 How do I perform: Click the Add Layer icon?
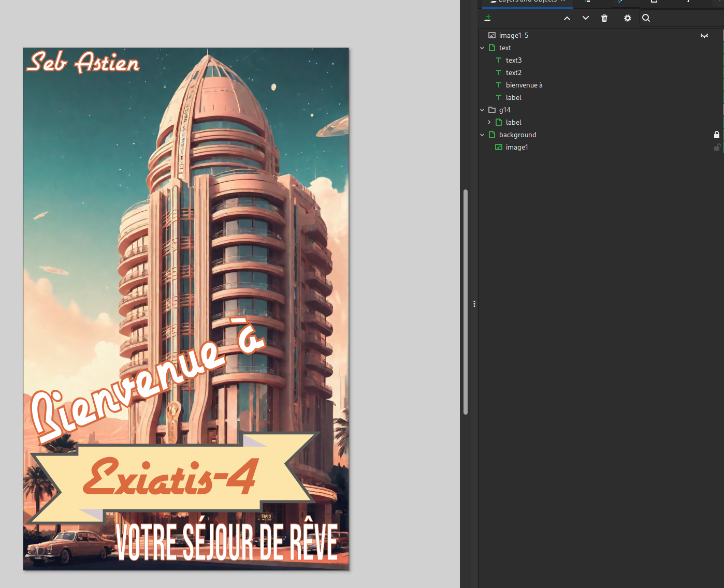coord(487,18)
